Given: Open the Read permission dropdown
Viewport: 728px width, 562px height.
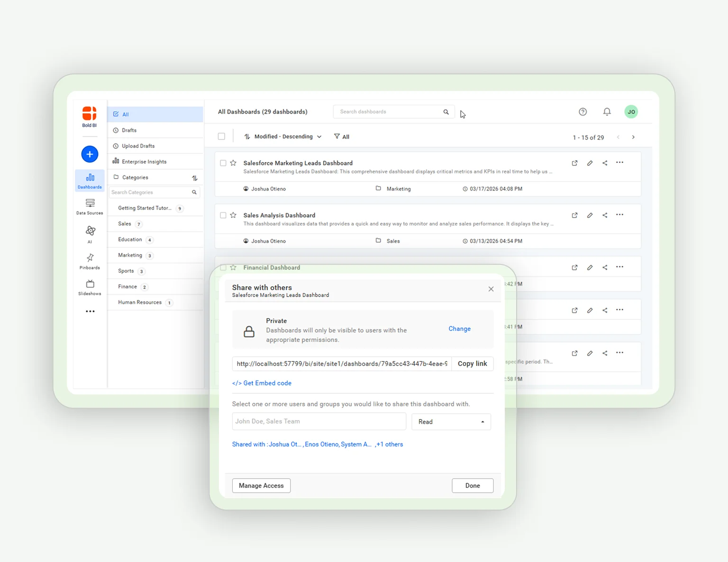Looking at the screenshot, I should click(451, 422).
